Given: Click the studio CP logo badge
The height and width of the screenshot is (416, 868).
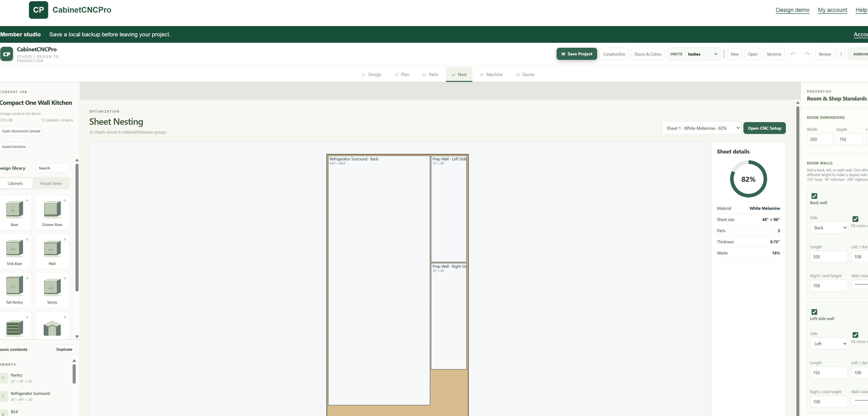Looking at the screenshot, I should coord(7,54).
